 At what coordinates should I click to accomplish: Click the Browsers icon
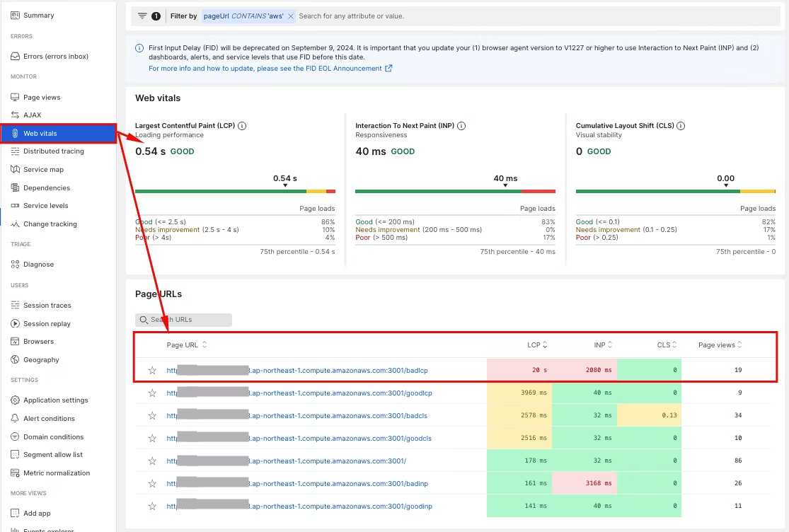[x=15, y=342]
